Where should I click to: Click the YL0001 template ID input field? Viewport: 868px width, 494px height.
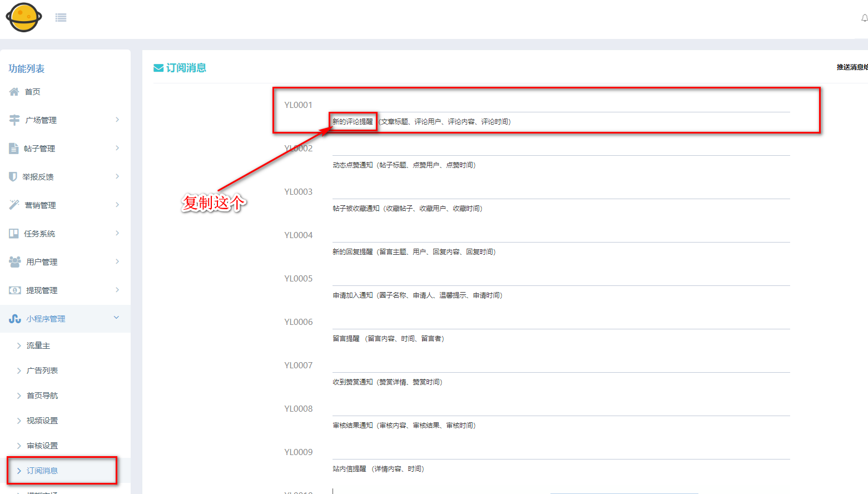(561, 105)
